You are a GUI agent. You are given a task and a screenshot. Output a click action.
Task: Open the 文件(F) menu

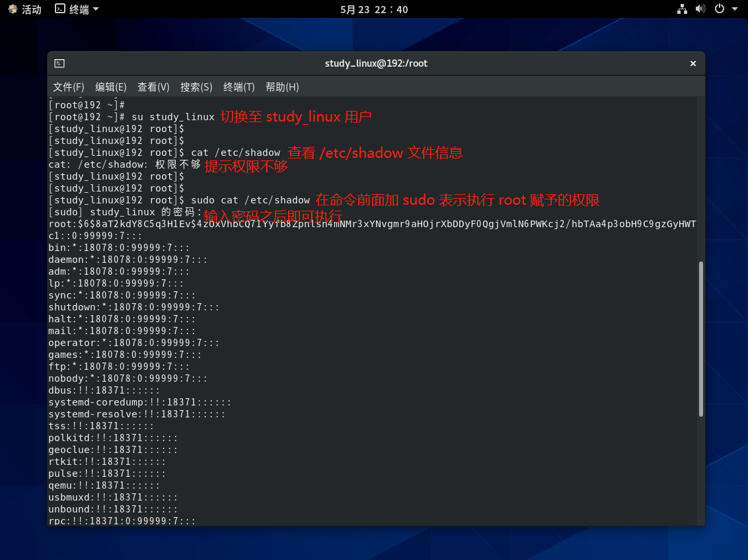[69, 87]
